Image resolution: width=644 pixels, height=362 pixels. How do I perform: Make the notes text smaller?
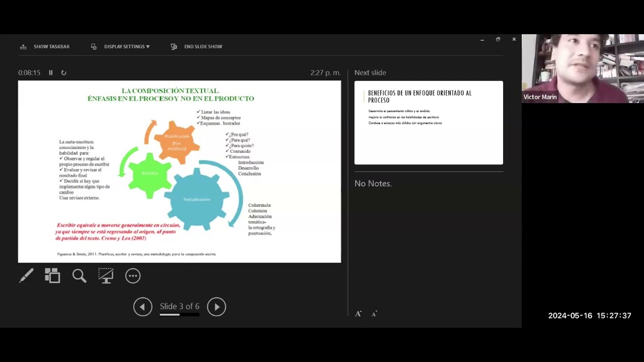tap(374, 314)
